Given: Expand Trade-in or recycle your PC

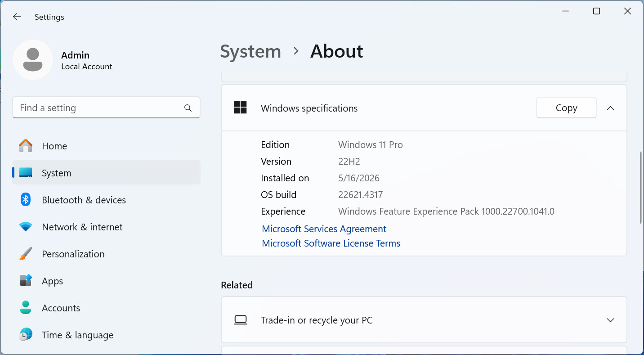Looking at the screenshot, I should [610, 320].
